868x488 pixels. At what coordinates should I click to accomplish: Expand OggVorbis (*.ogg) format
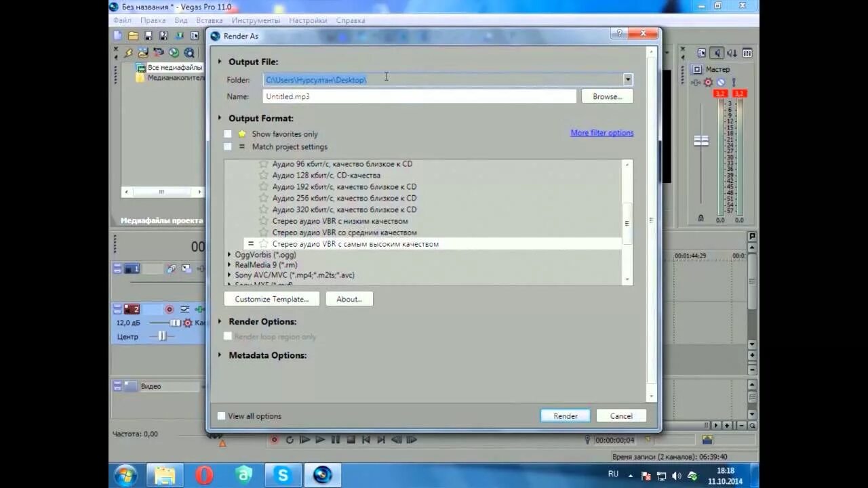pos(229,255)
